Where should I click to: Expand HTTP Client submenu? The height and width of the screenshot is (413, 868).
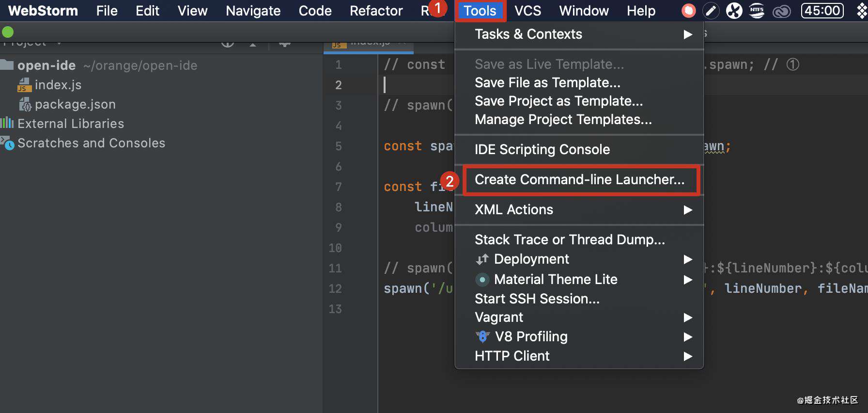(x=579, y=356)
